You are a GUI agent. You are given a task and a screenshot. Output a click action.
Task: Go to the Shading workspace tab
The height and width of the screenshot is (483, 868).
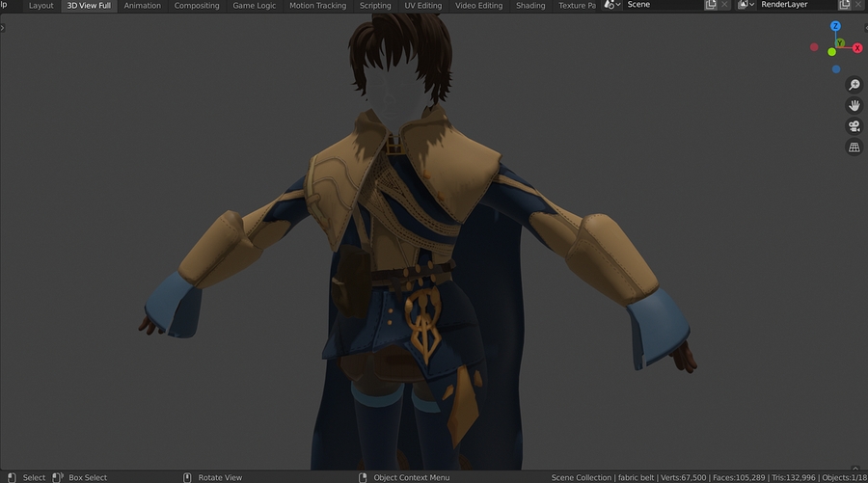[x=530, y=6]
